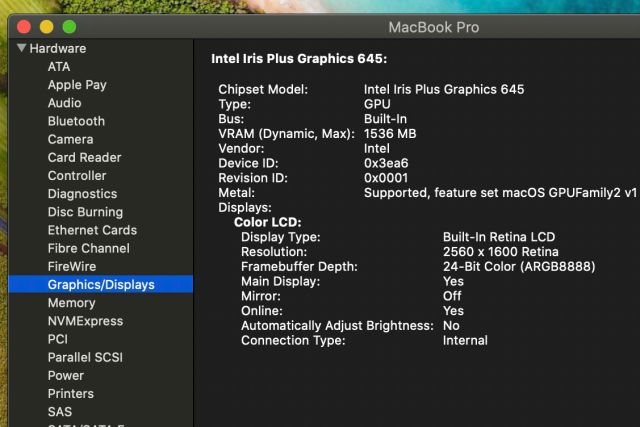Select Fibre Channel in the sidebar
This screenshot has width=640, height=427.
click(89, 248)
